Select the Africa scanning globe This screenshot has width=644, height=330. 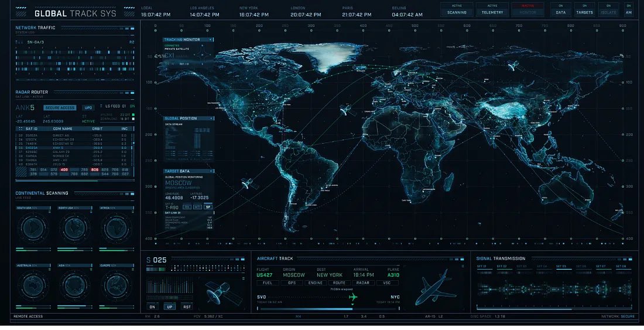point(117,228)
